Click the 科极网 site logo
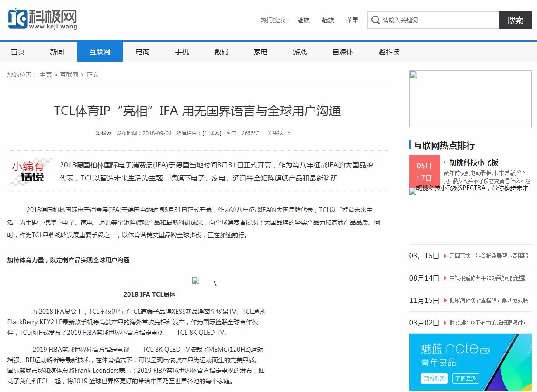 point(42,19)
